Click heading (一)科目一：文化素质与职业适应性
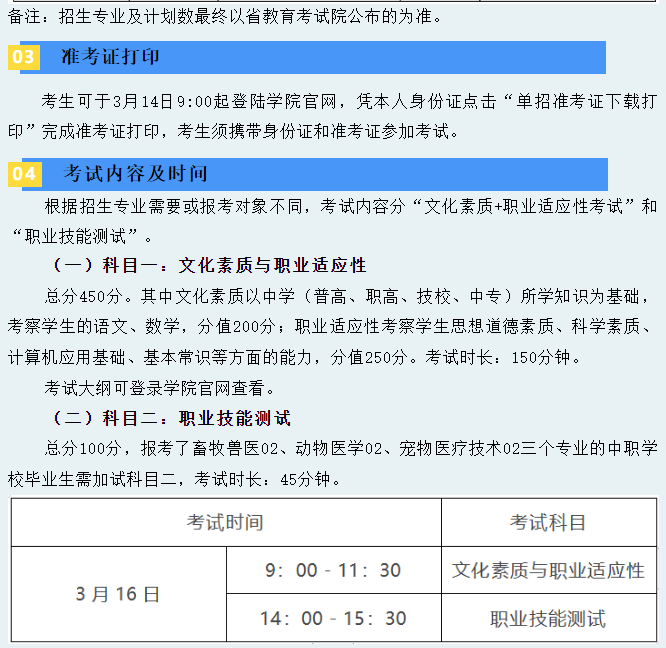The height and width of the screenshot is (648, 666). (209, 265)
